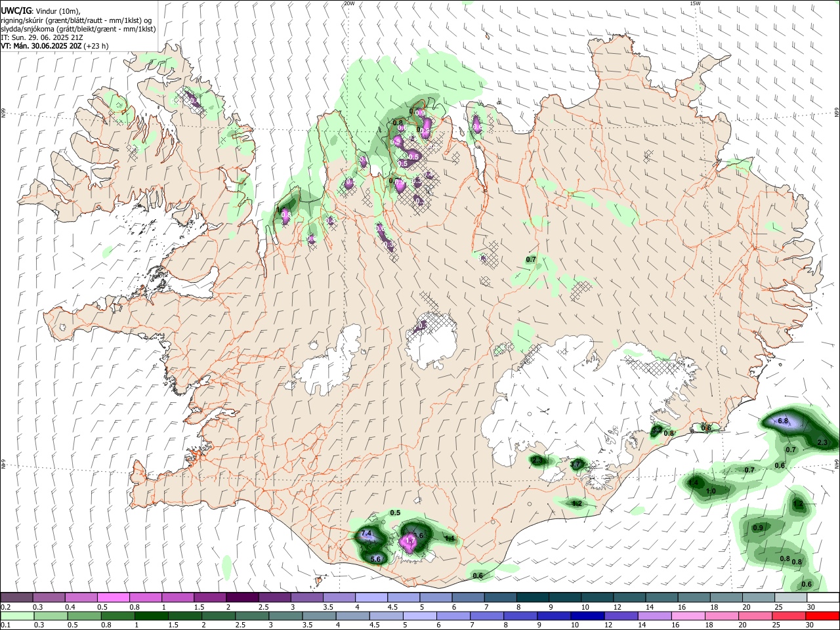Click the 'UWC/IG: Vindur (10m)' title line
This screenshot has height=630, width=840.
pos(41,11)
